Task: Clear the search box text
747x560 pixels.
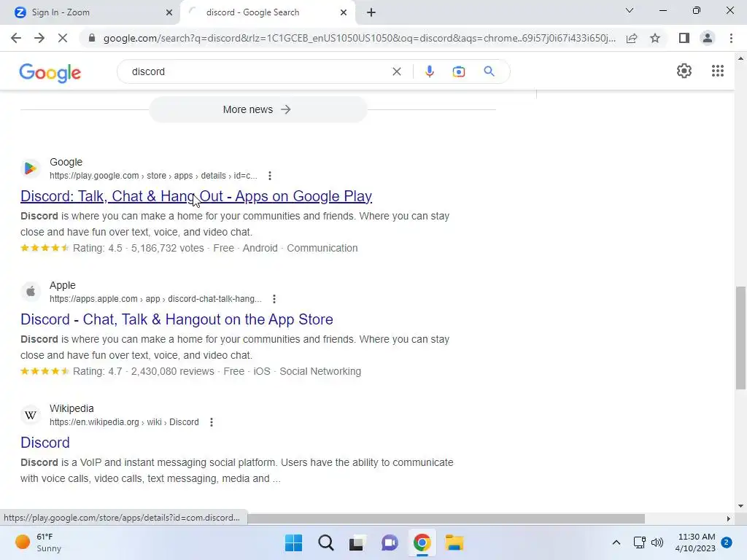Action: click(396, 71)
